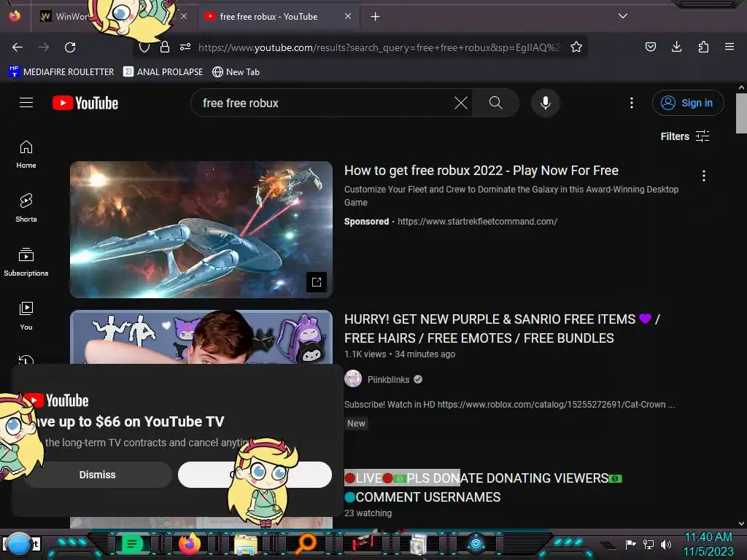Toggle the YouTube guide hamburger menu
The height and width of the screenshot is (560, 747).
26,102
